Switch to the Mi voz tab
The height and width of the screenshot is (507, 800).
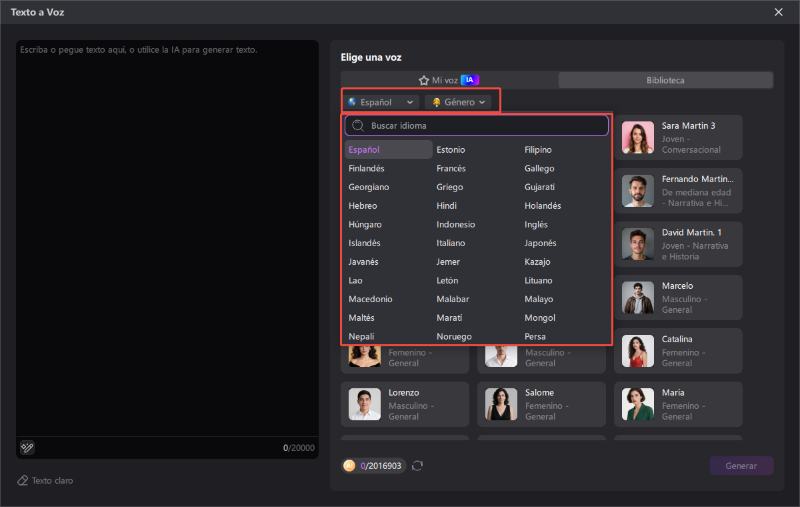pyautogui.click(x=449, y=80)
